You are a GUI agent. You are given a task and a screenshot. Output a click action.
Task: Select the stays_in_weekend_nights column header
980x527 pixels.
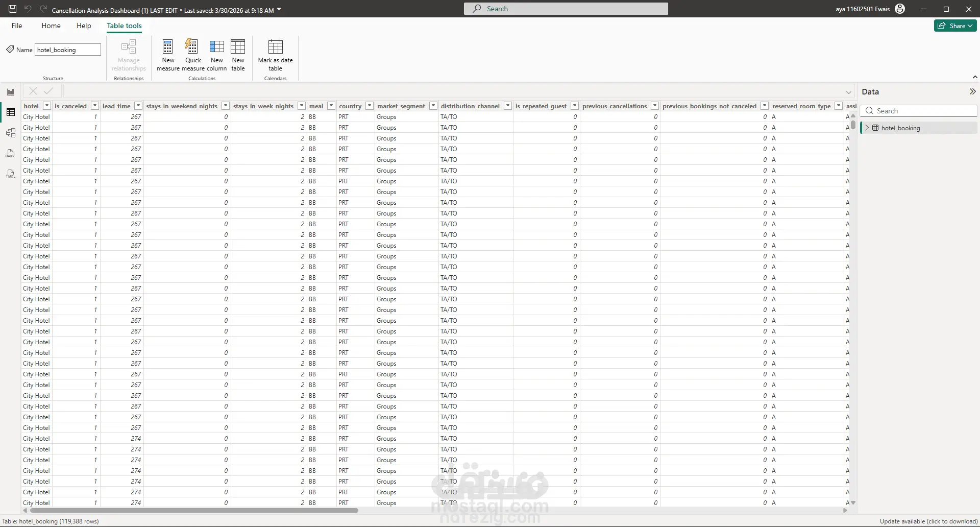point(182,106)
